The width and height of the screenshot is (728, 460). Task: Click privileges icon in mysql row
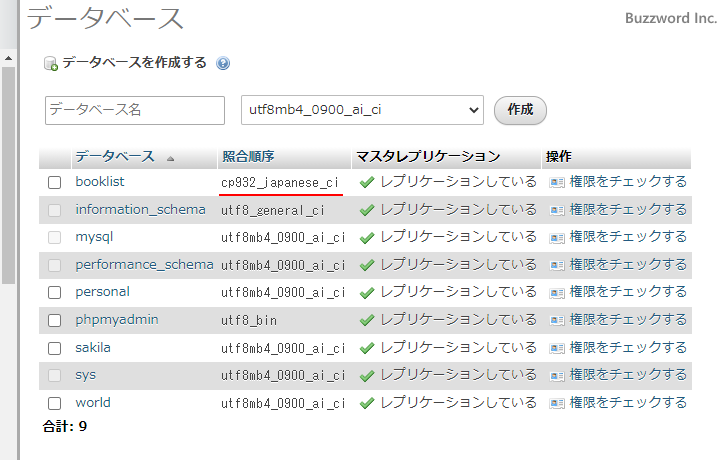click(x=557, y=238)
